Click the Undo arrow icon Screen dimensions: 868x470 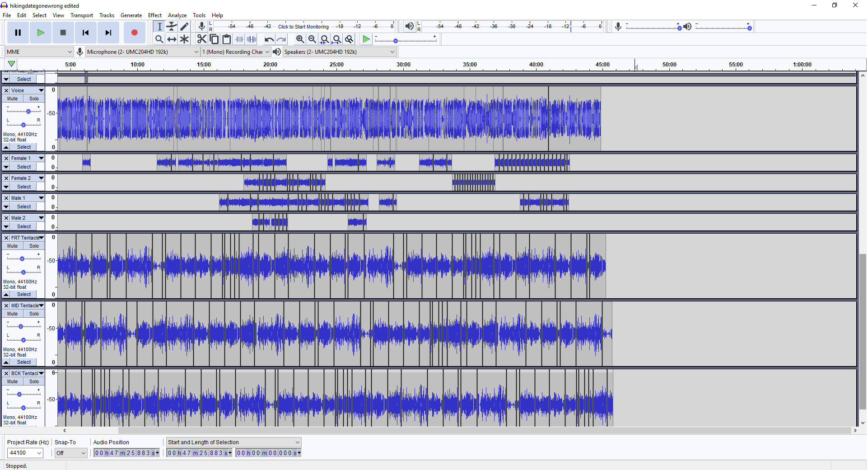[269, 39]
